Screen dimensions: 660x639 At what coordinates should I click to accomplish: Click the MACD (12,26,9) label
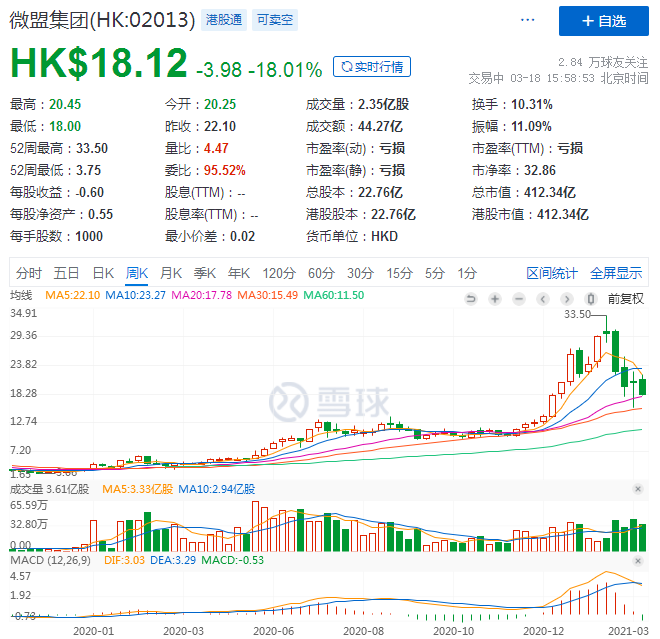click(x=51, y=560)
